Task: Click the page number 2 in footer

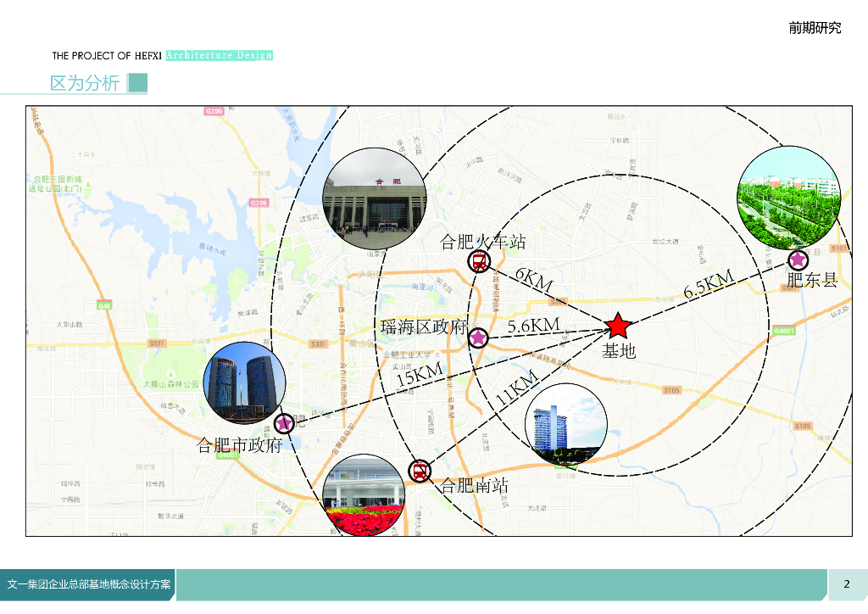Action: 847,584
